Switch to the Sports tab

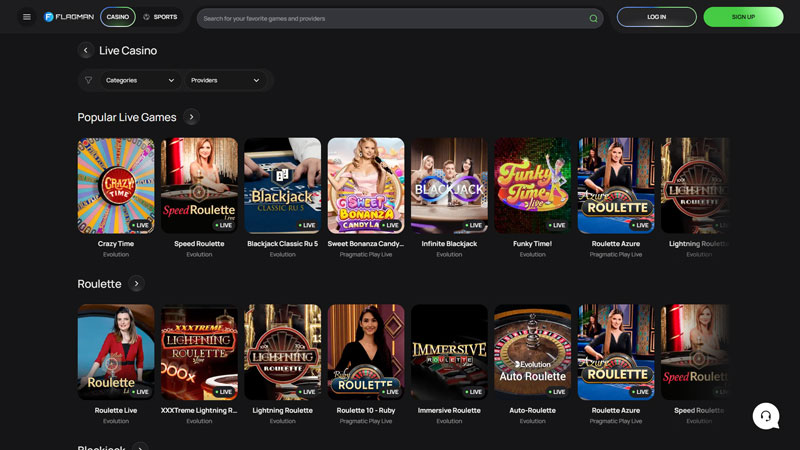[160, 17]
